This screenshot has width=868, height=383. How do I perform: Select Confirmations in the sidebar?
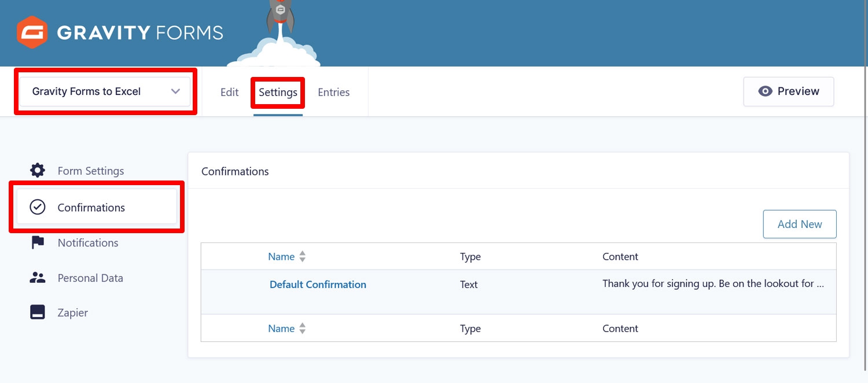coord(97,207)
